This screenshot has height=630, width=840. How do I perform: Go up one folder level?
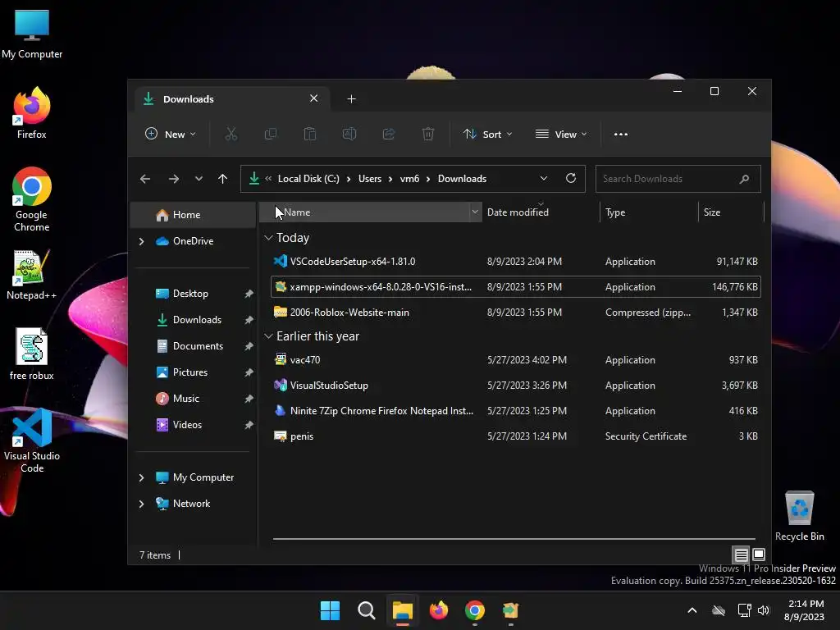coord(223,179)
